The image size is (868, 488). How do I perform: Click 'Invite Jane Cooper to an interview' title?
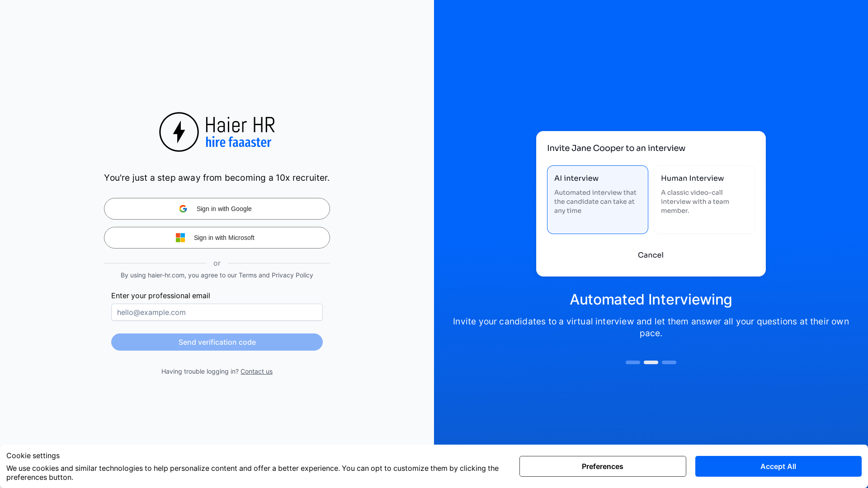[616, 148]
